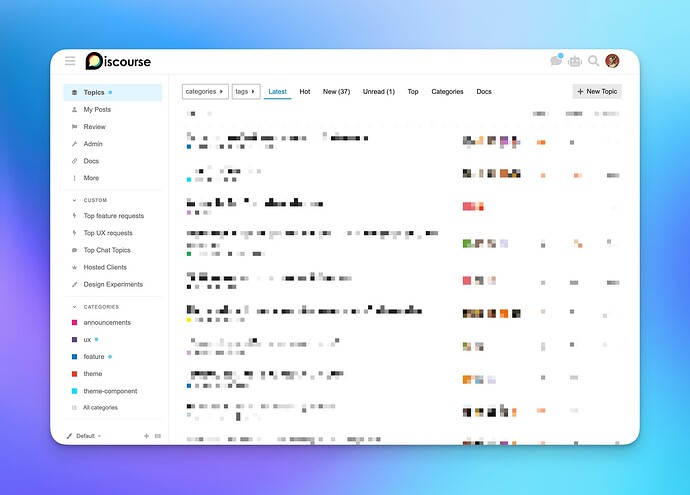Screen dimensions: 690x495
Task: Open Top Chat Topics
Action: pos(107,250)
